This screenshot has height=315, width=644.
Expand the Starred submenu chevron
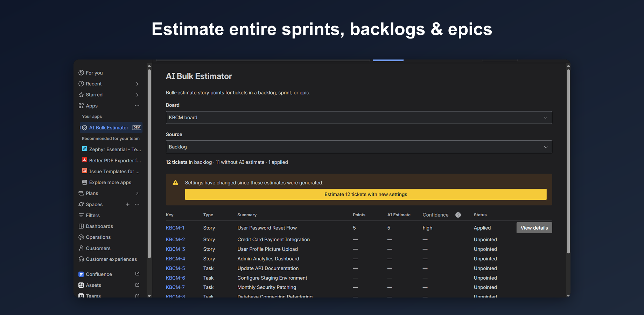(137, 95)
